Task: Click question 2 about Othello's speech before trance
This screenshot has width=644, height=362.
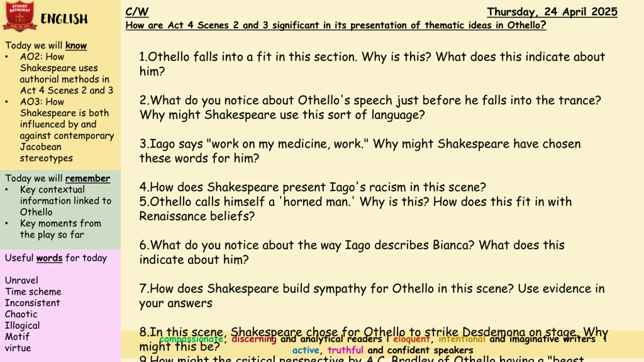Action: 370,107
